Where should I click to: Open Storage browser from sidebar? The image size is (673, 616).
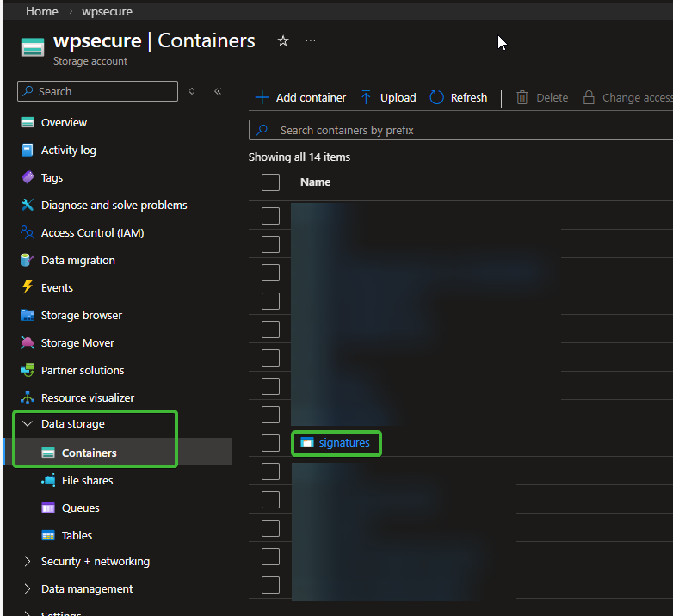coord(81,315)
